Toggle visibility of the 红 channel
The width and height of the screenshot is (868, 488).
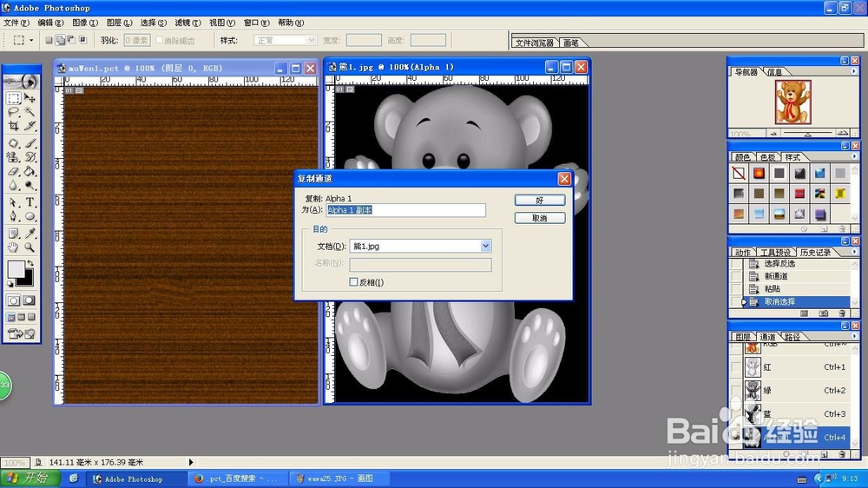click(x=736, y=366)
